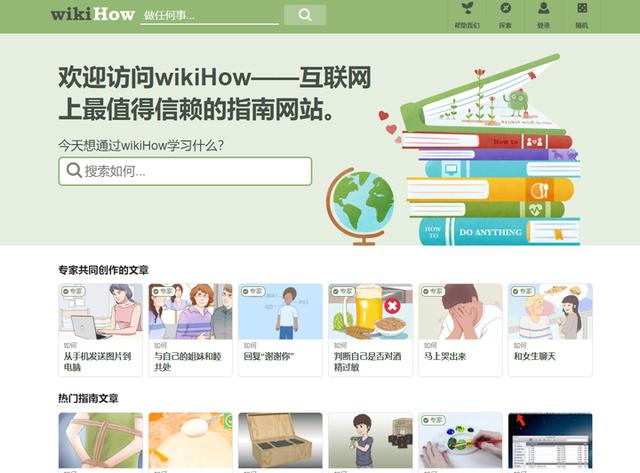Click the 随机 dice icon
Screen dimensions: 640x473
click(x=582, y=8)
